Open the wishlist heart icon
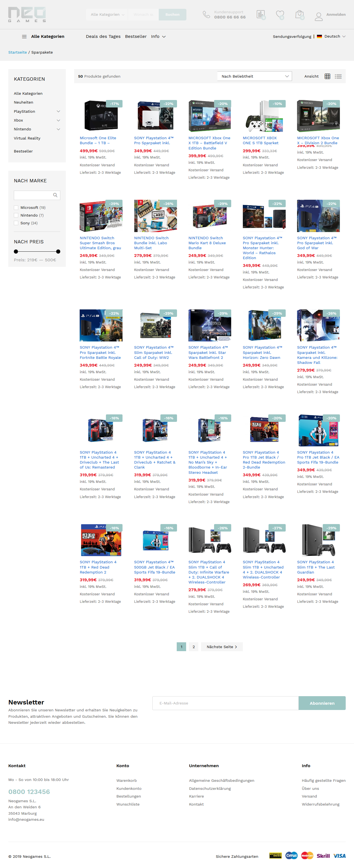Image resolution: width=354 pixels, height=868 pixels. coord(280,14)
